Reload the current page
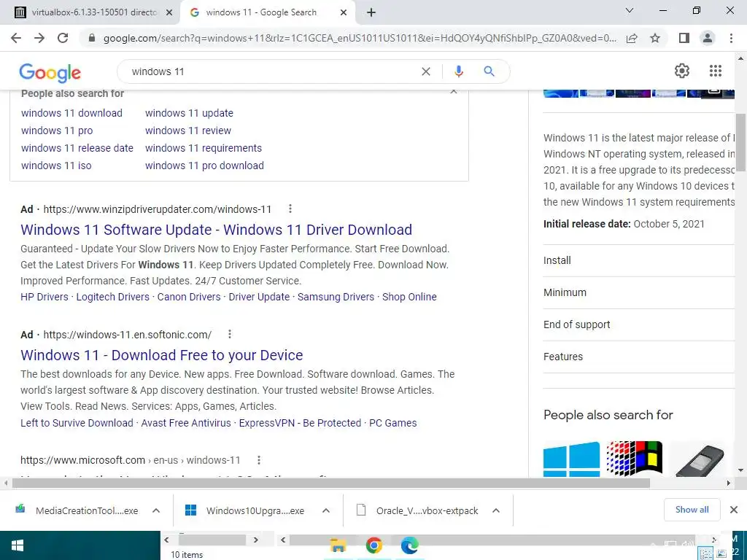The width and height of the screenshot is (747, 560). coord(63,38)
